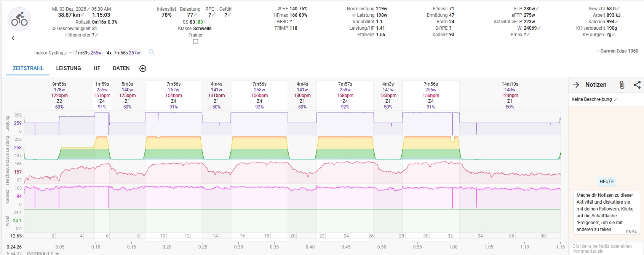The image size is (644, 255).
Task: Expand the Intervalle dropdown
Action: click(57, 253)
